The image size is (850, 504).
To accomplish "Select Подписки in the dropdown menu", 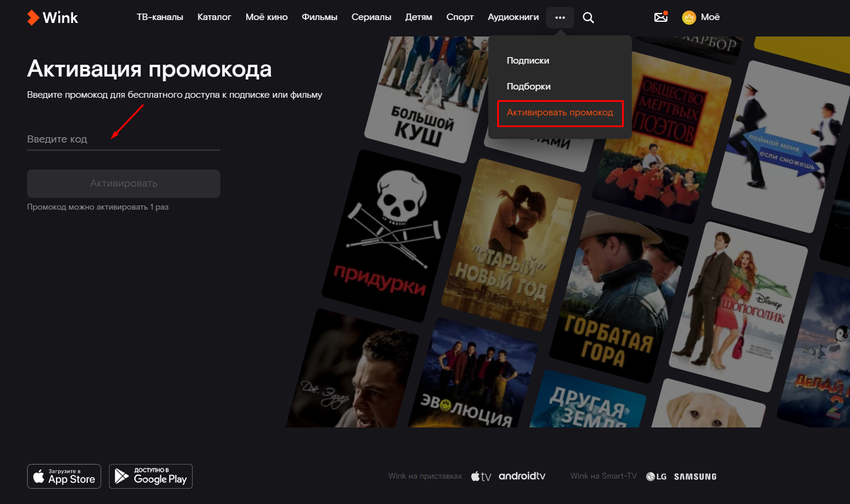I will pos(528,61).
